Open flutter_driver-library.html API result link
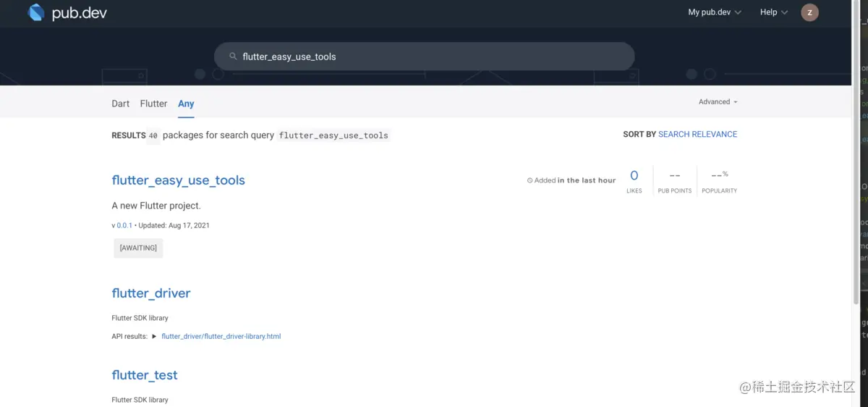The width and height of the screenshot is (868, 407). pos(221,337)
